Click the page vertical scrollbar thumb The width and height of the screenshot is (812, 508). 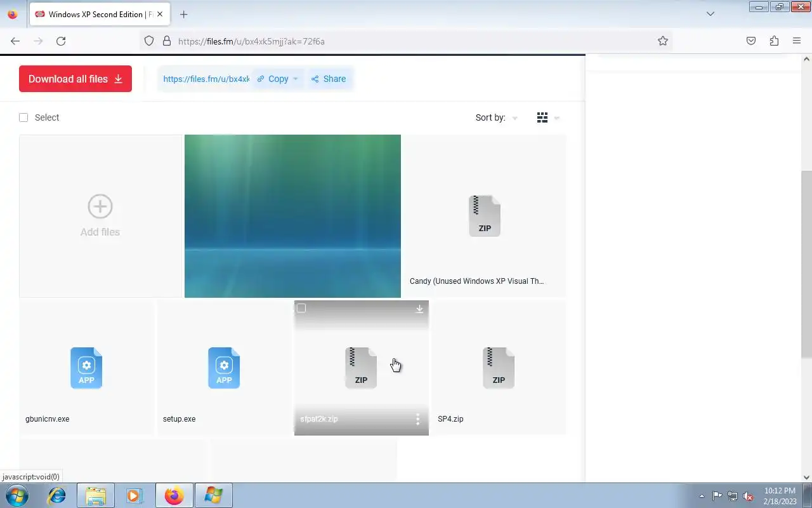coord(807,264)
